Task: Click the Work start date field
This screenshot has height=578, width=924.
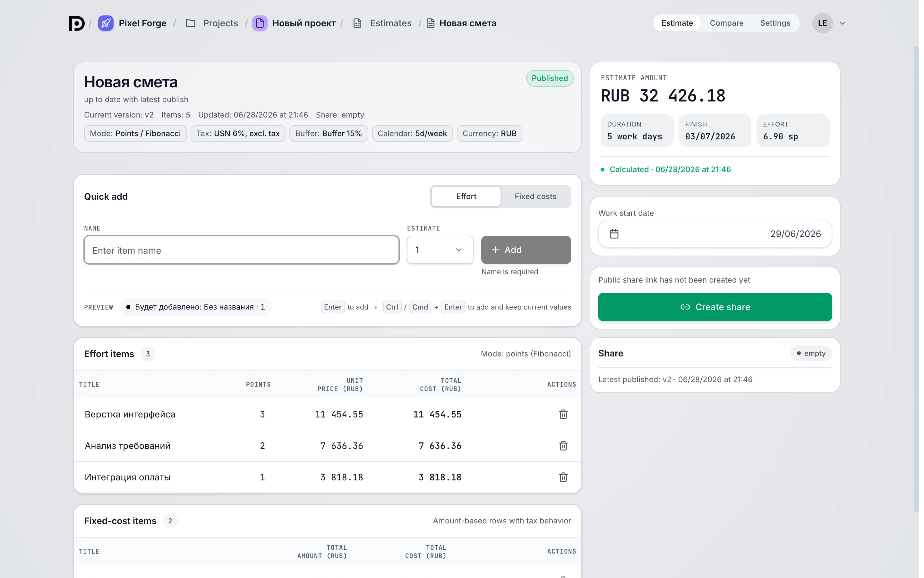Action: tap(715, 234)
